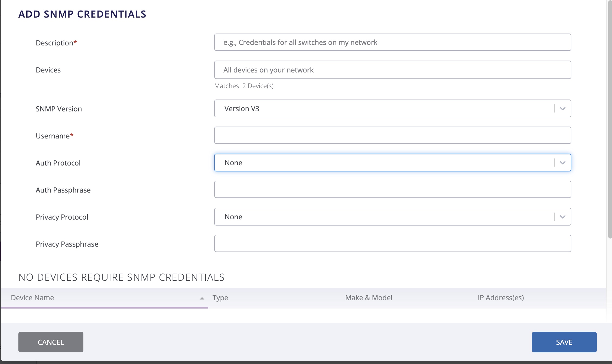This screenshot has width=612, height=364.
Task: Click the IP Address(es) column header
Action: pyautogui.click(x=500, y=298)
